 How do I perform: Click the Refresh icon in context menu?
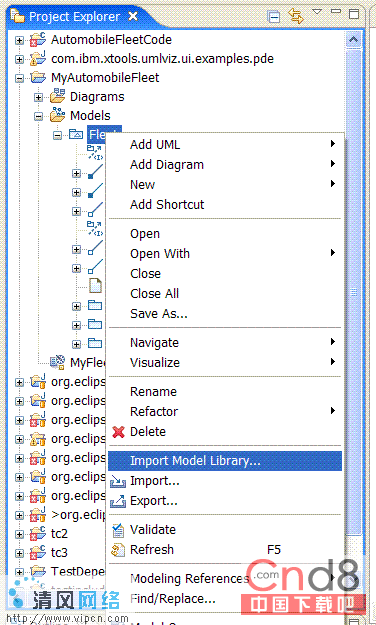118,550
